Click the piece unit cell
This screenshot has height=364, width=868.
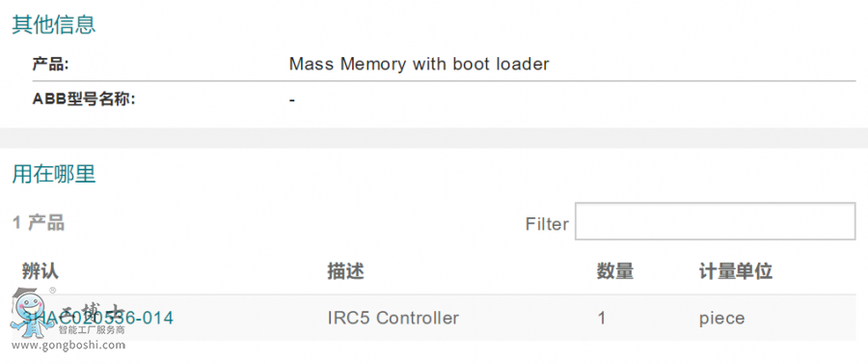pyautogui.click(x=721, y=319)
